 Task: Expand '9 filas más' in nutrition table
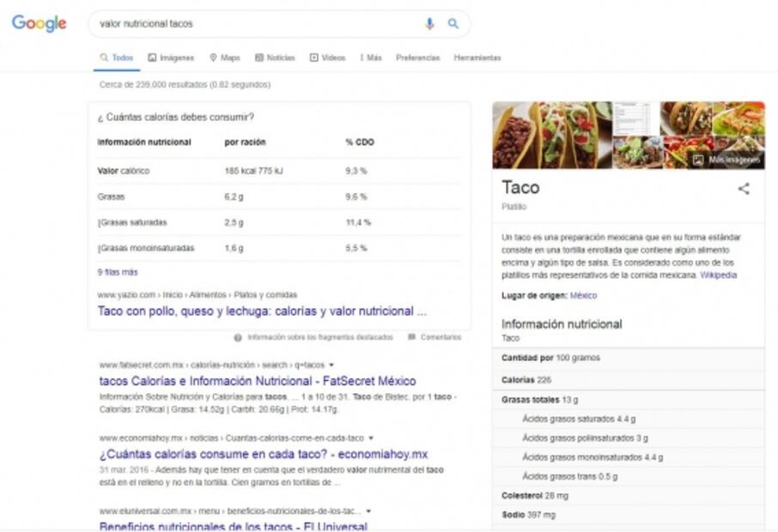point(118,272)
